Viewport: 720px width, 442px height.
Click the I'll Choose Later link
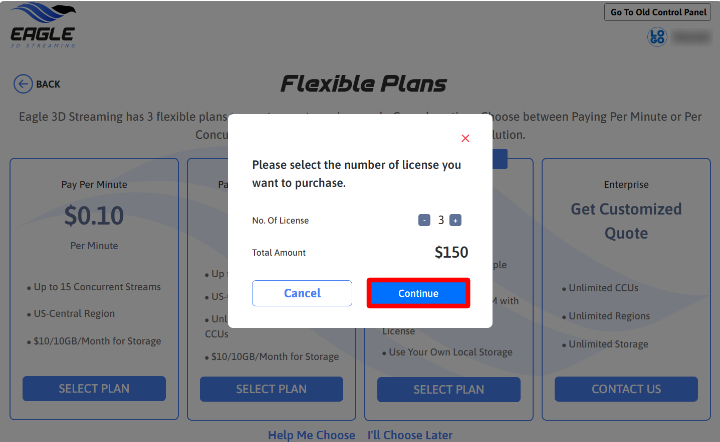coord(409,435)
